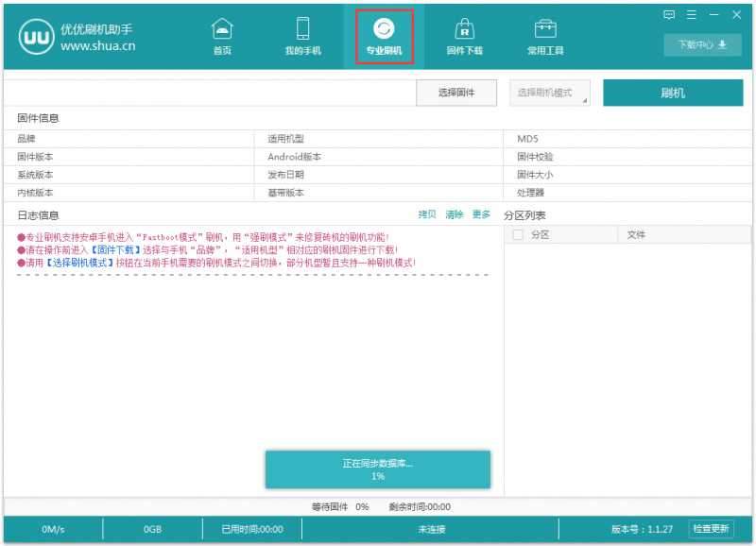This screenshot has height=546, width=756.
Task: Tick the 分区 select-all checkbox
Action: click(x=516, y=234)
